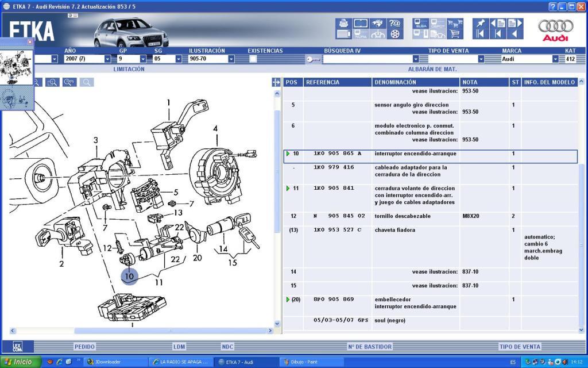Click the crossed-arrows panel resize icon
588x368 pixels.
click(x=276, y=82)
